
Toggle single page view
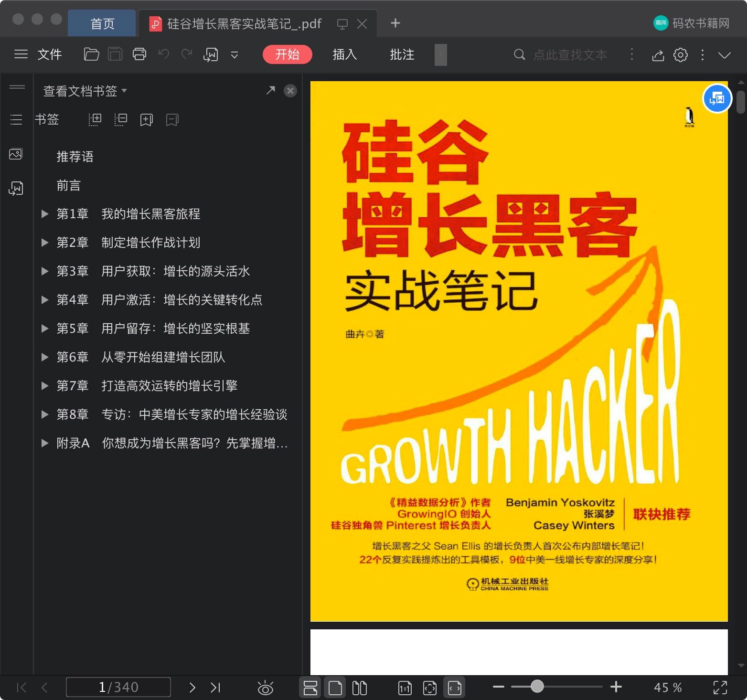(335, 688)
